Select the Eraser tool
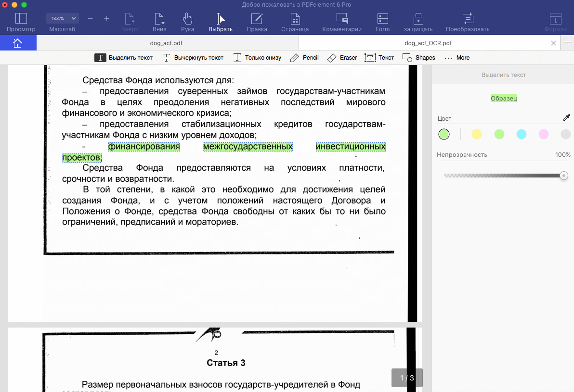Screen dimensions: 574x392 pyautogui.click(x=342, y=58)
